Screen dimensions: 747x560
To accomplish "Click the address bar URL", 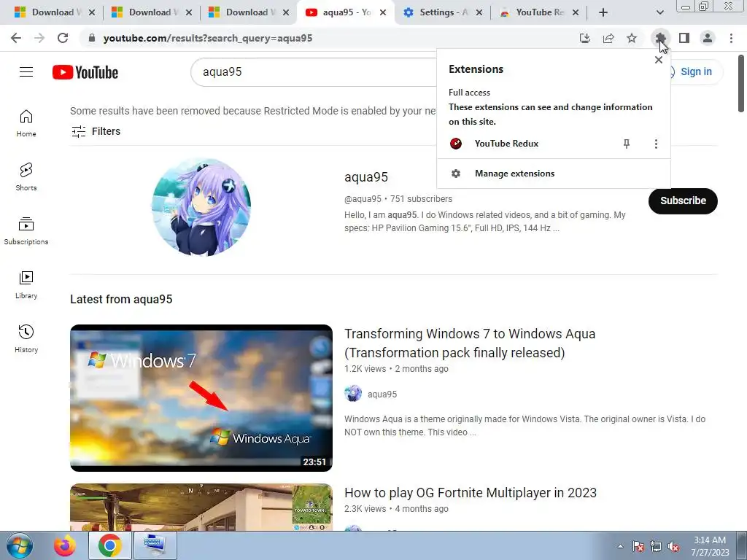I will point(208,38).
